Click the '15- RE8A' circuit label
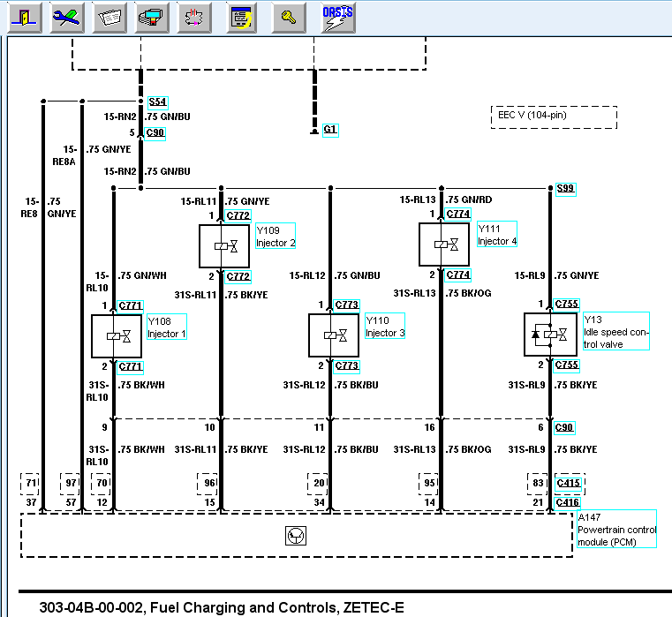This screenshot has height=617, width=672. tap(66, 155)
